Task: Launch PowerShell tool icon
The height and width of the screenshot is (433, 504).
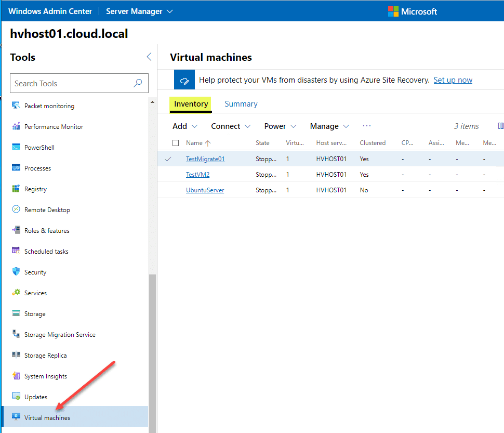Action: [x=16, y=147]
